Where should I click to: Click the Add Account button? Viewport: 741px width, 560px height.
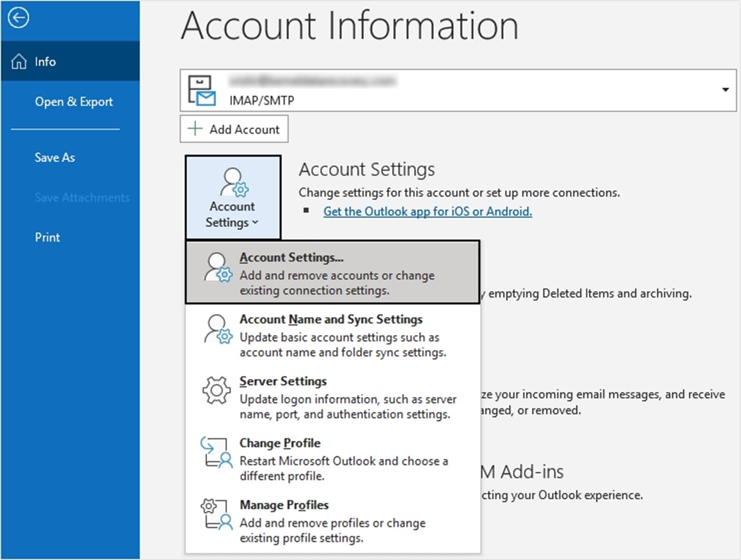(x=234, y=129)
